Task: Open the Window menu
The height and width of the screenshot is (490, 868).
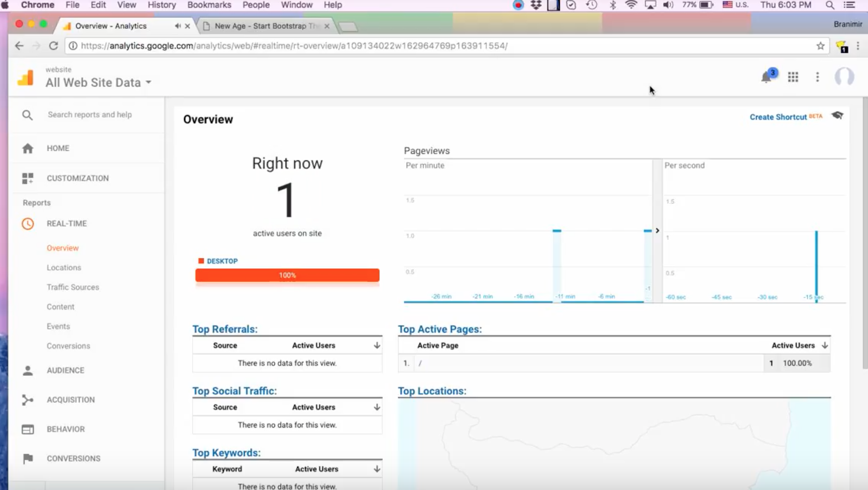Action: coord(297,5)
